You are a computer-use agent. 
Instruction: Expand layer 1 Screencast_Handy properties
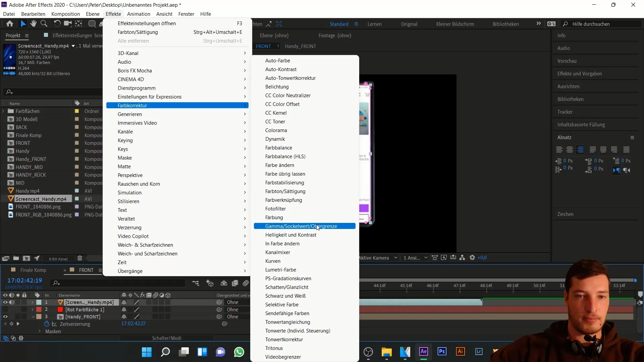coord(33,302)
